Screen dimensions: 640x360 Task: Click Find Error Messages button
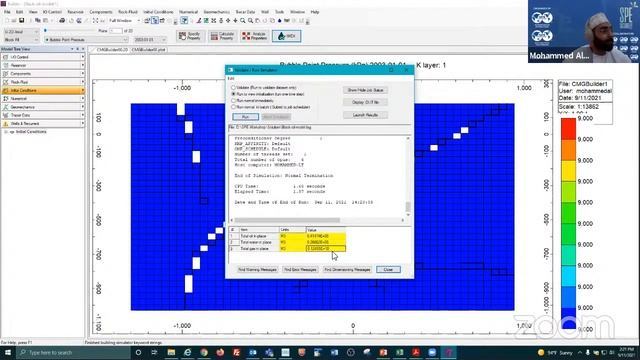(x=300, y=270)
